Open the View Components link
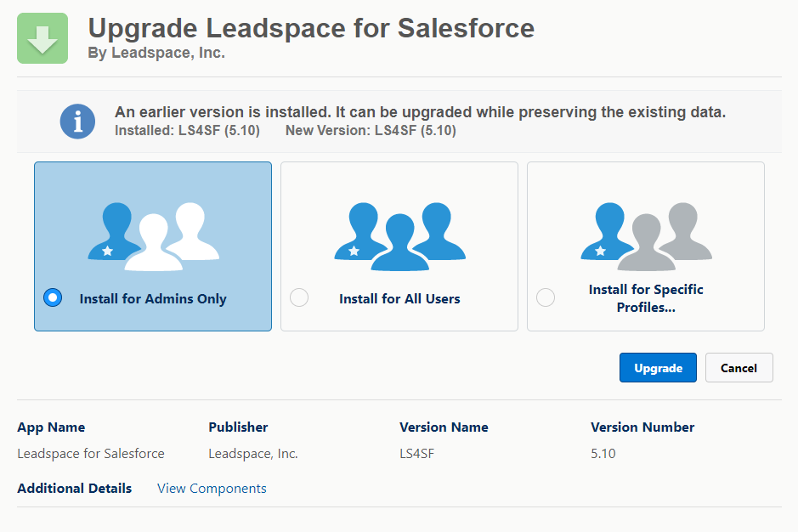The height and width of the screenshot is (532, 798). pos(212,489)
